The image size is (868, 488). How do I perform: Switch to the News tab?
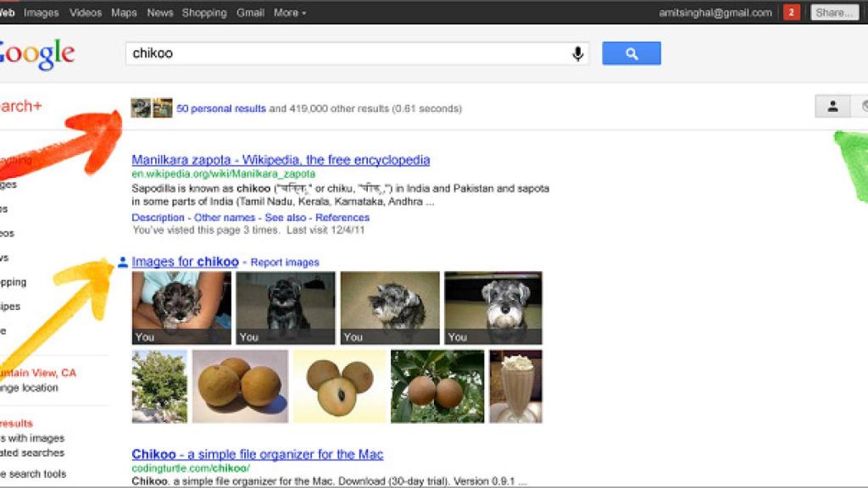(x=159, y=13)
